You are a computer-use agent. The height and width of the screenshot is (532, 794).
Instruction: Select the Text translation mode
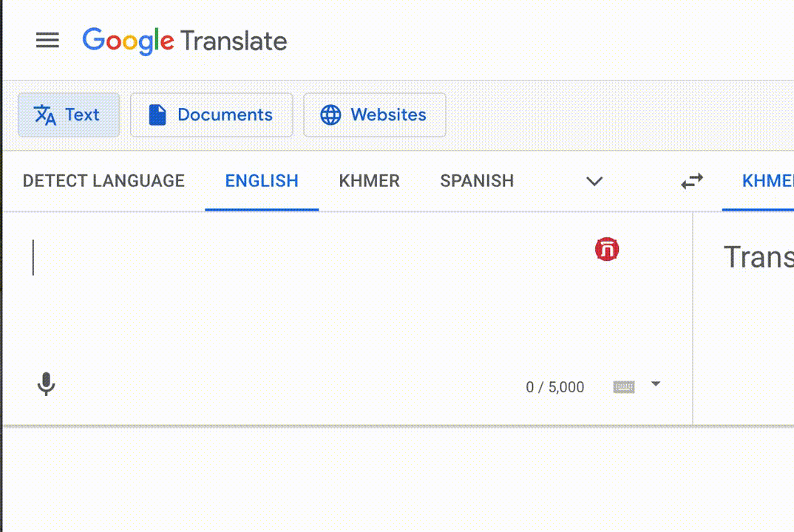pos(69,115)
